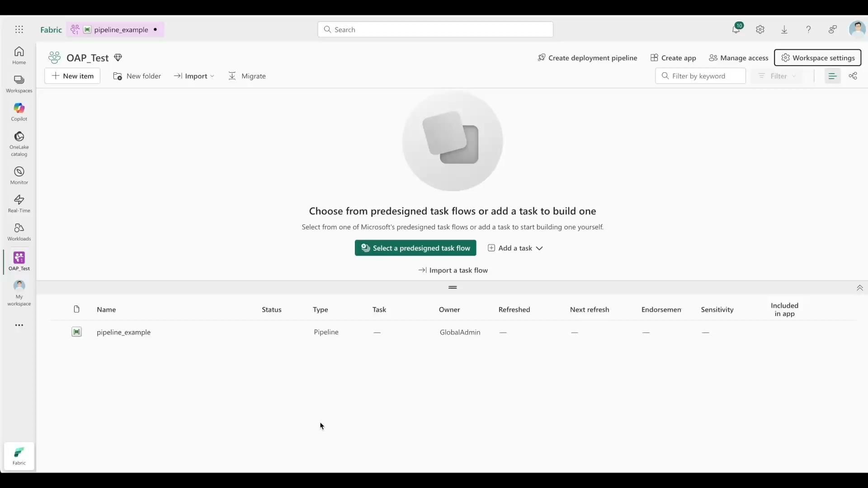Open the app launcher grid icon
868x488 pixels.
click(19, 29)
